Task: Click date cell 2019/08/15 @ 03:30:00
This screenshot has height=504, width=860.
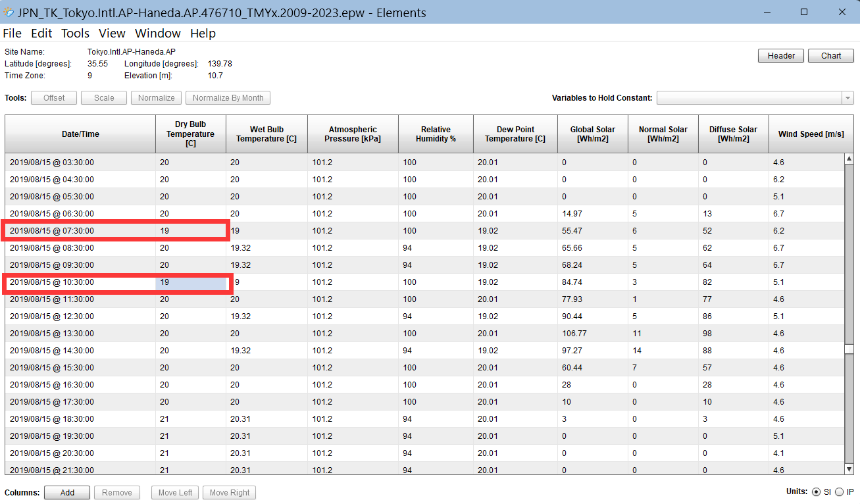Action: 80,163
